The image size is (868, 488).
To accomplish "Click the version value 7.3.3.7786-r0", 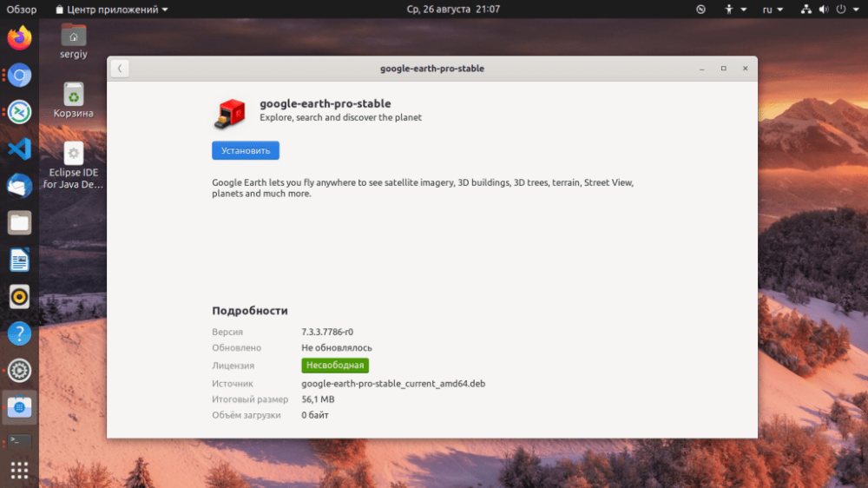I will (327, 332).
